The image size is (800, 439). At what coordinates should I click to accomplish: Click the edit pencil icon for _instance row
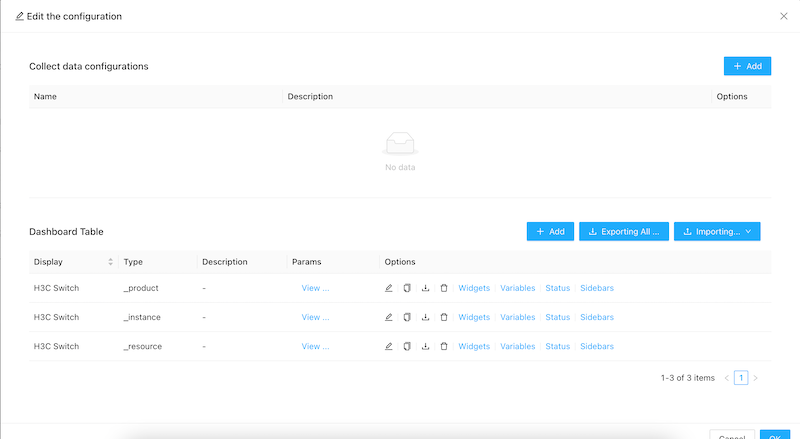pyautogui.click(x=389, y=317)
